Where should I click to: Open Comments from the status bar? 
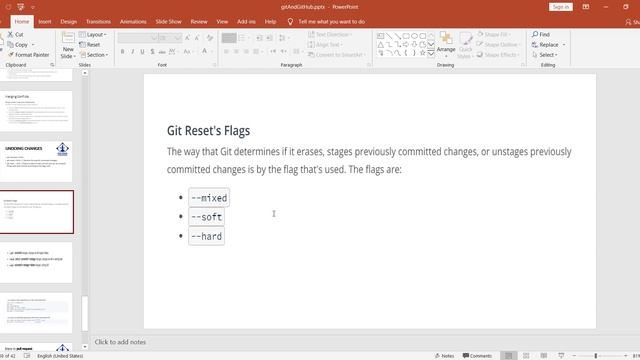tap(477, 356)
